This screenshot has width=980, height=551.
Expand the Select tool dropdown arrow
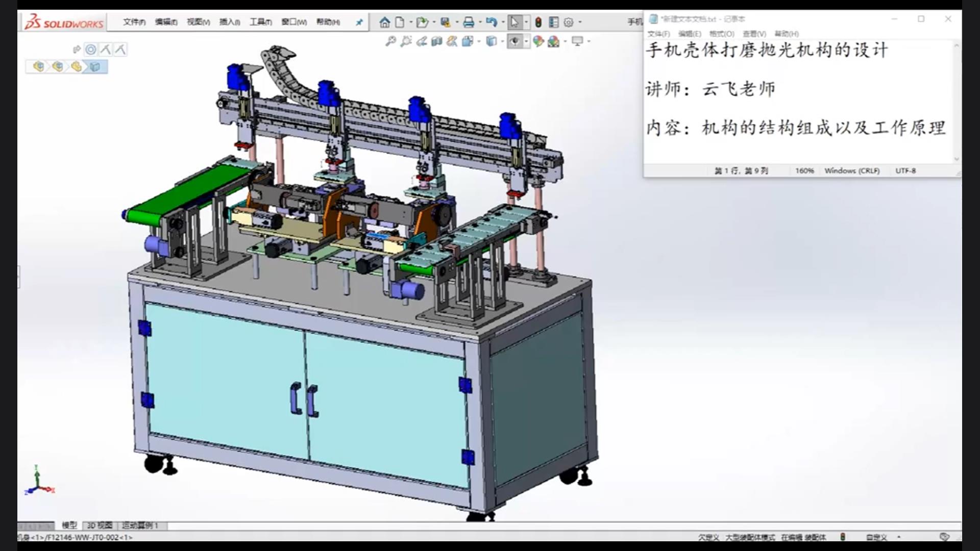point(526,22)
